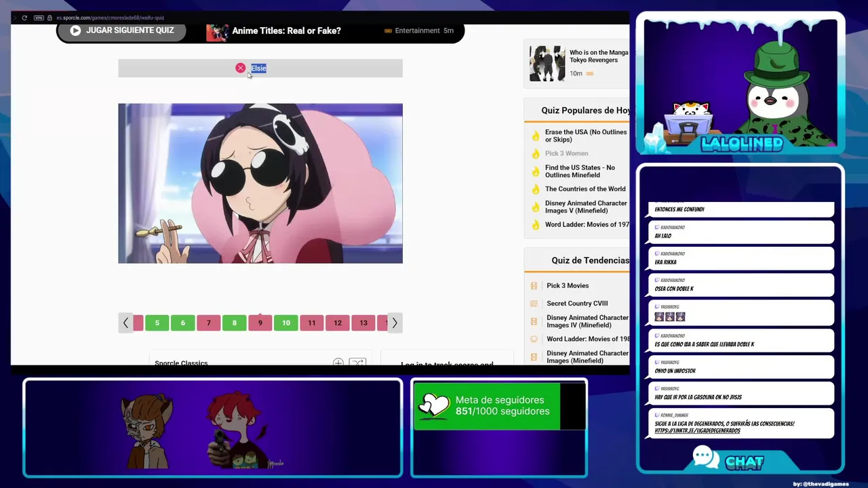Click flame icon beside Erase the USA
The width and height of the screenshot is (868, 488).
536,136
